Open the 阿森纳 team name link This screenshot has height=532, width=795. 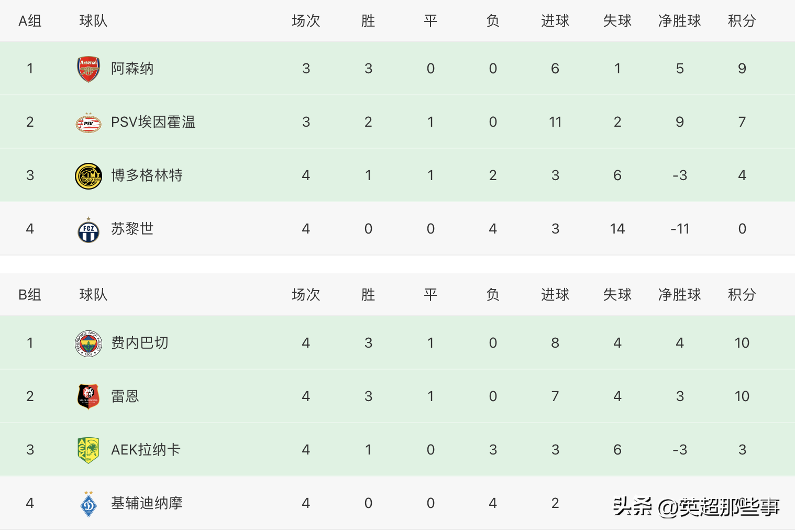point(132,69)
